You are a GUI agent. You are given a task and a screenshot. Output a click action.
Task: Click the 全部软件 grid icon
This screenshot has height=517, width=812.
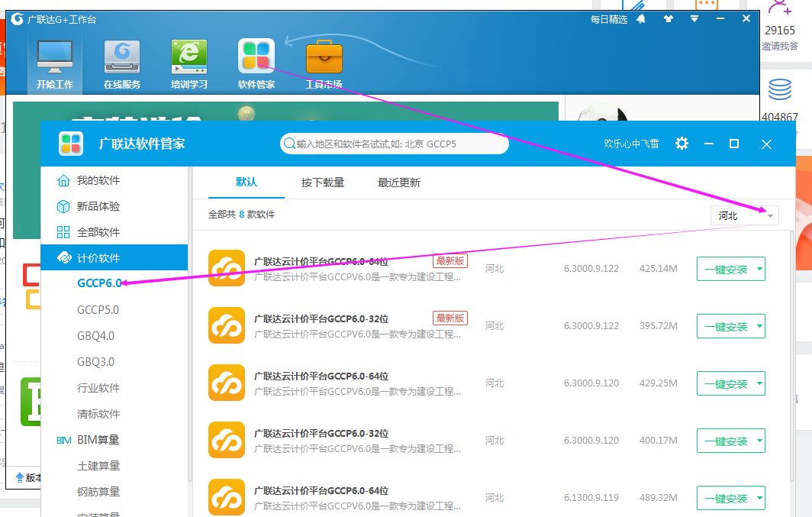(x=63, y=232)
